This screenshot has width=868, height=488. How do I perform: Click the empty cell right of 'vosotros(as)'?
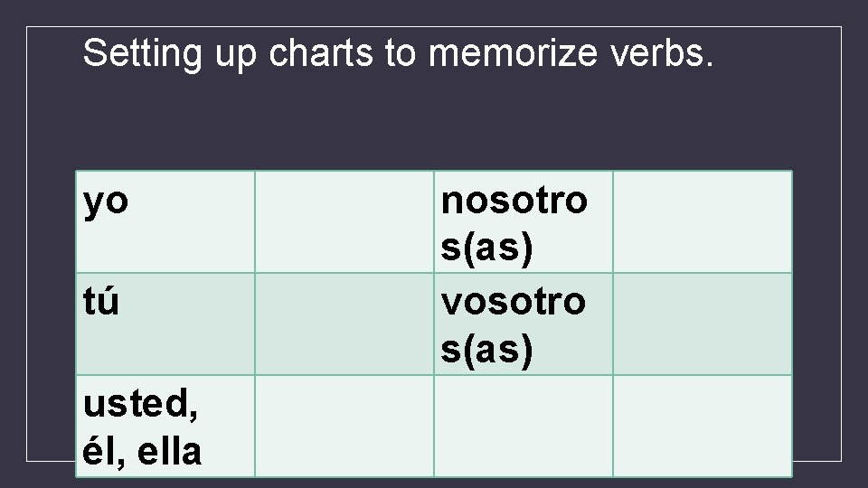[702, 324]
